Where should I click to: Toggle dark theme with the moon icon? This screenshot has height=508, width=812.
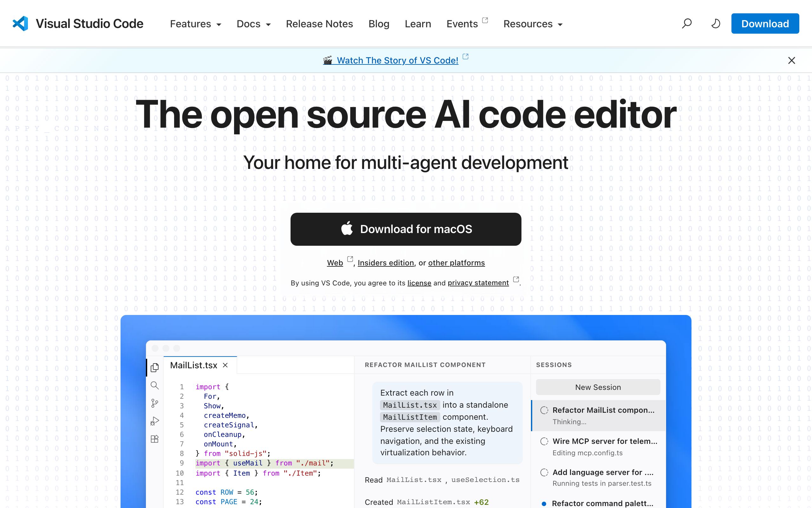[x=715, y=23]
